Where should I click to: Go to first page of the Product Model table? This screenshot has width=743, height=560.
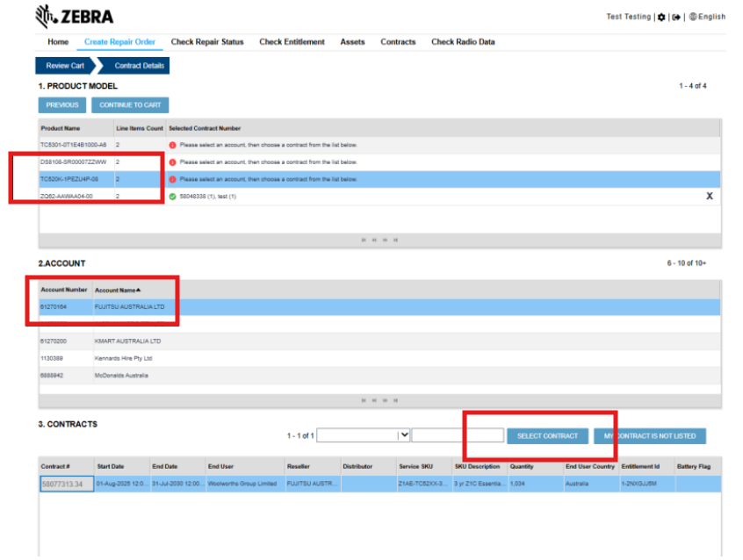(364, 241)
